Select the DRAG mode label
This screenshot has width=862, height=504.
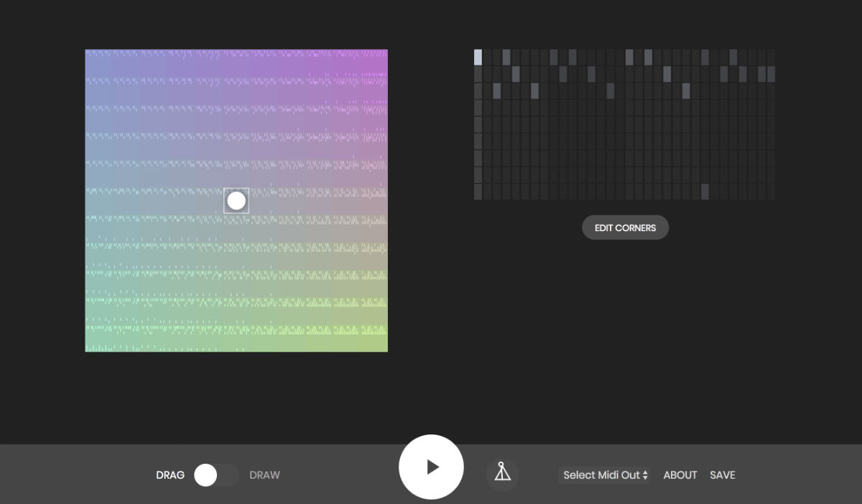pyautogui.click(x=170, y=475)
